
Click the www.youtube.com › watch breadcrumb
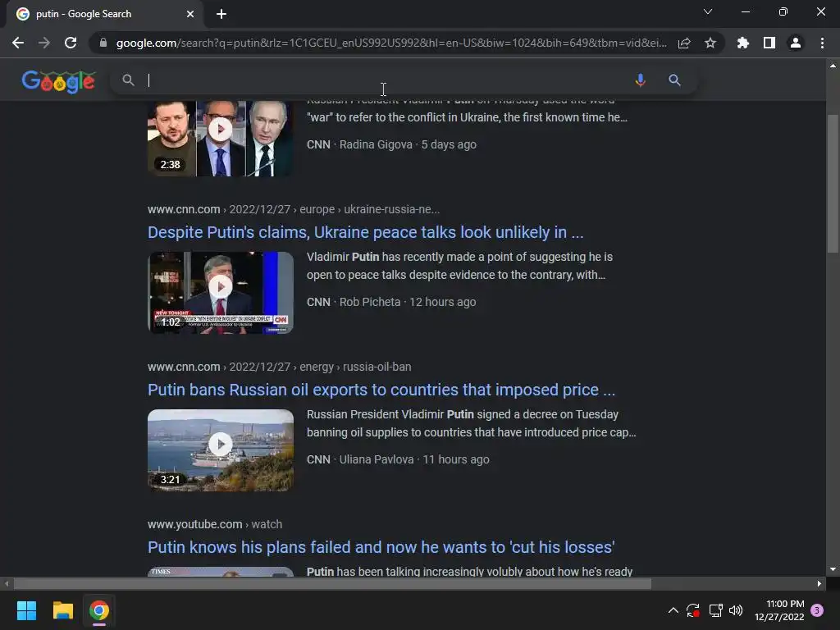point(215,524)
